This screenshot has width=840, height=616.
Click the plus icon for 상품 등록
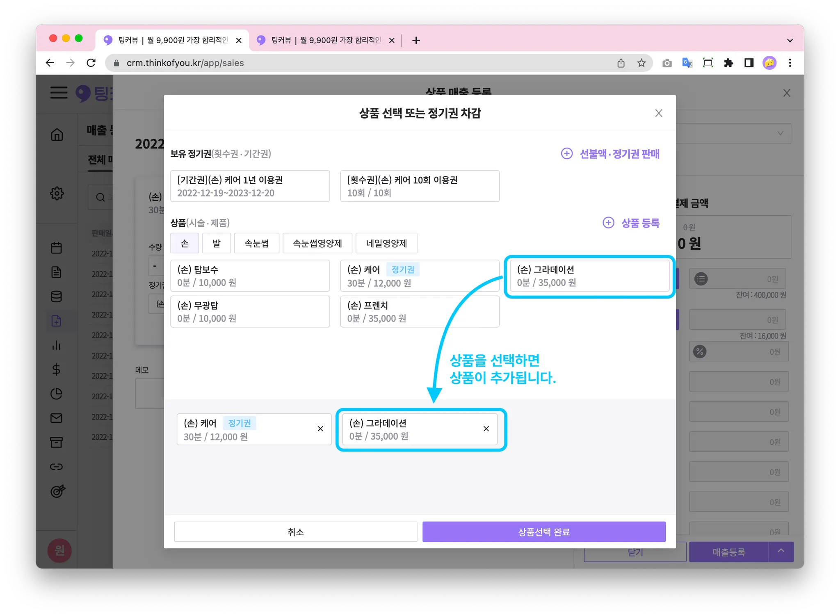(608, 223)
